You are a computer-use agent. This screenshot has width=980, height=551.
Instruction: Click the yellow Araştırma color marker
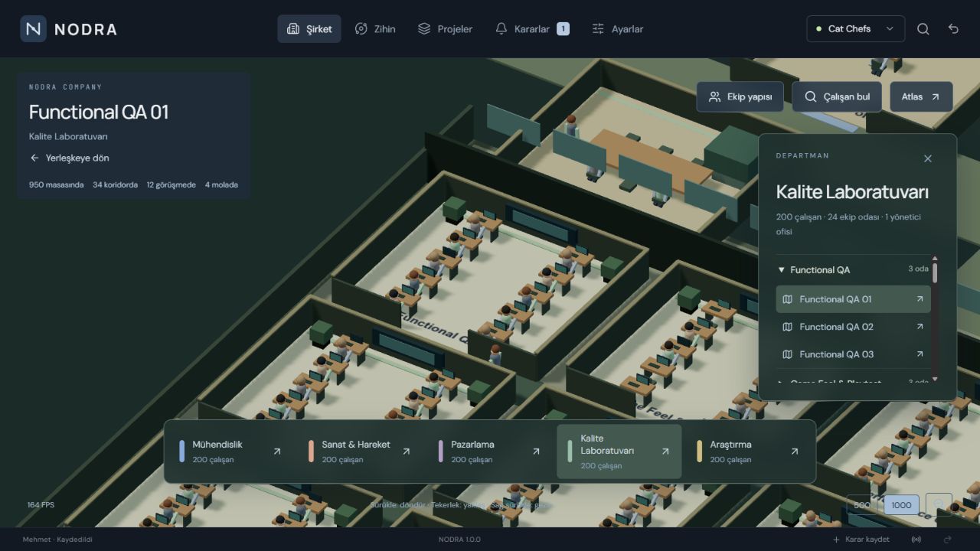(x=699, y=452)
